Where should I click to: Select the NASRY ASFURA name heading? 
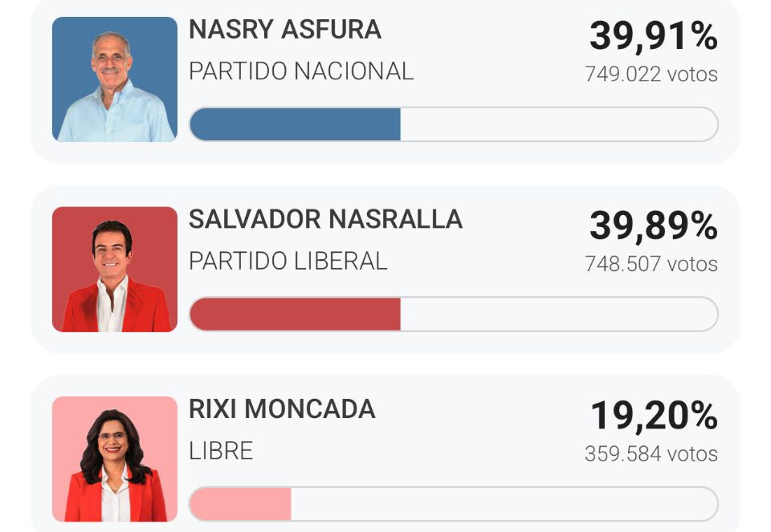pyautogui.click(x=284, y=30)
